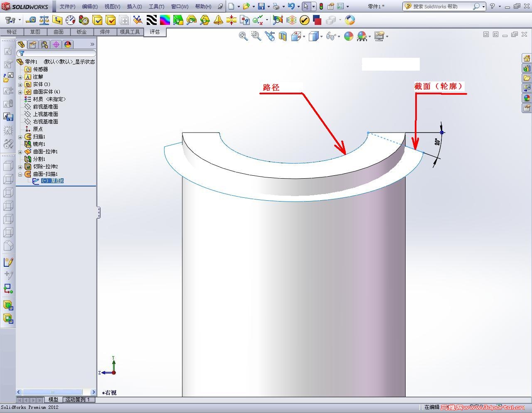Open the 视图(V) menu
Screen dimensions: 532x413
click(112, 7)
